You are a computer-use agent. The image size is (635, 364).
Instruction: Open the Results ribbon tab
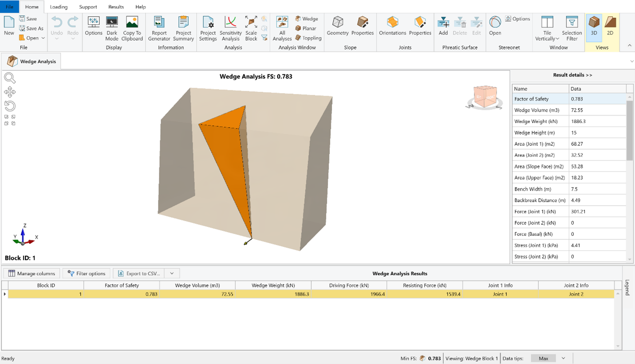point(116,7)
